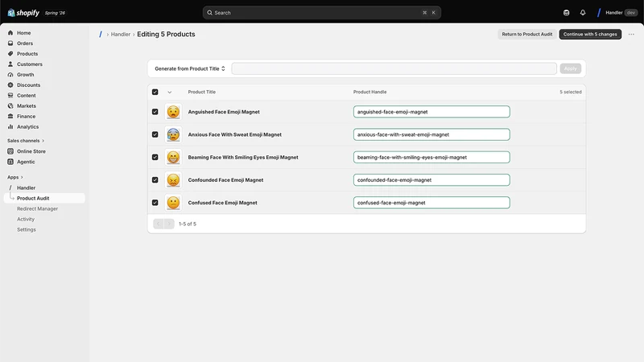Click Product Title column header

coord(202,92)
